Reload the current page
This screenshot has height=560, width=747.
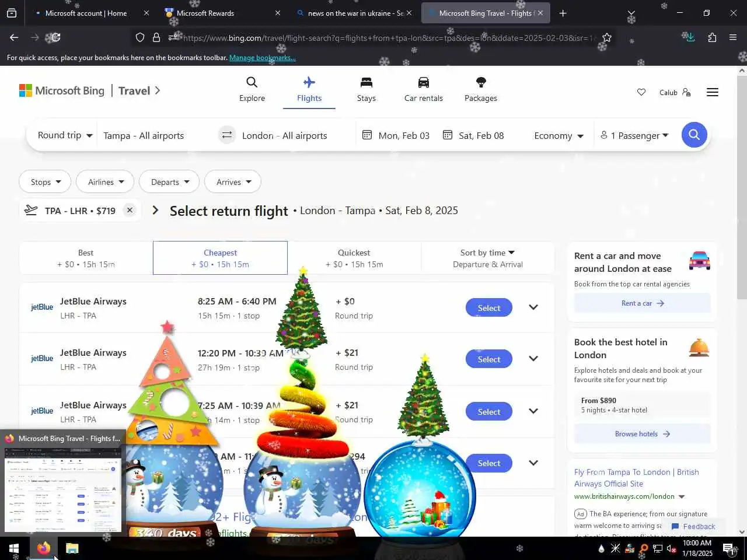(55, 37)
